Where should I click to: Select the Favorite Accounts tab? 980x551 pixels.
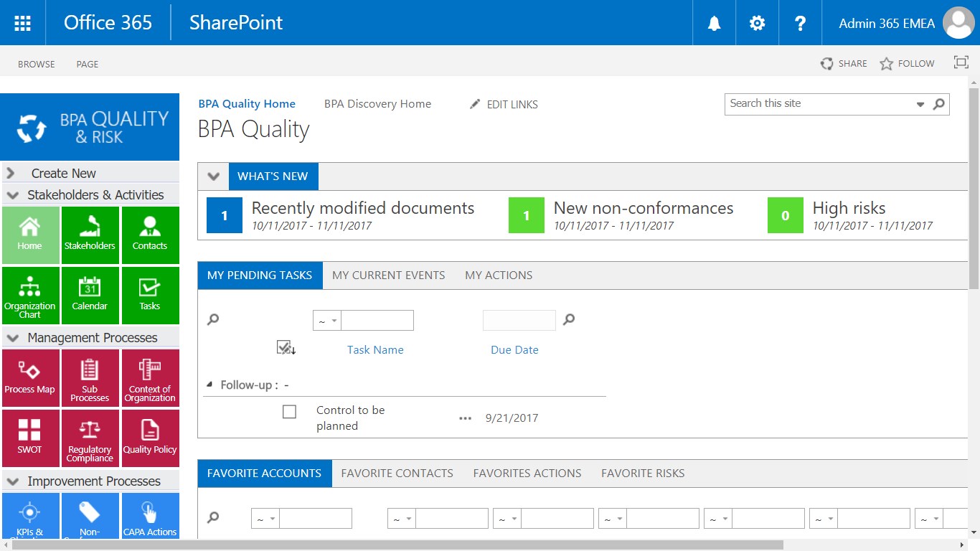coord(264,474)
